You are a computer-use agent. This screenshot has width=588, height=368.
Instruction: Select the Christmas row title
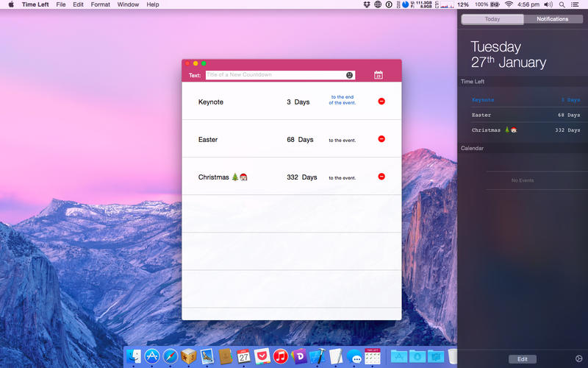pos(223,177)
